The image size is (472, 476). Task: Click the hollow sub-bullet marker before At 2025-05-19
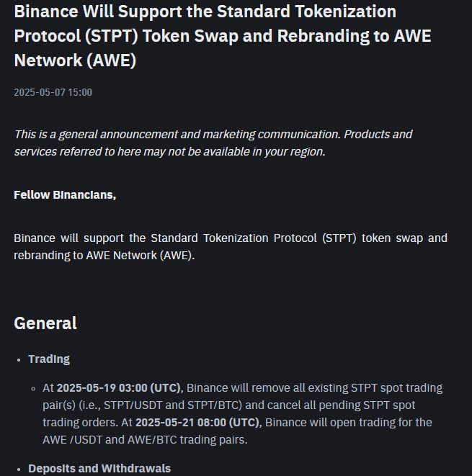[33, 389]
